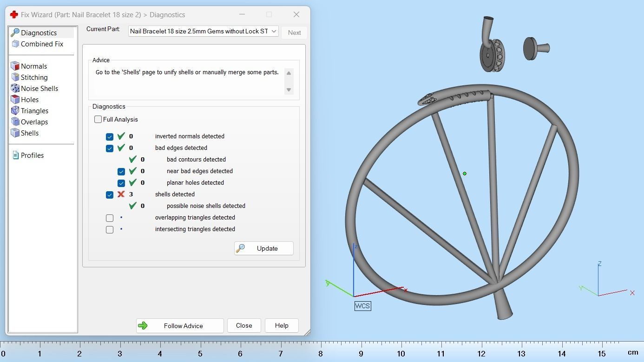Click green checkmark beside bad contours
Screen dimensions: 644x362
coord(133,159)
